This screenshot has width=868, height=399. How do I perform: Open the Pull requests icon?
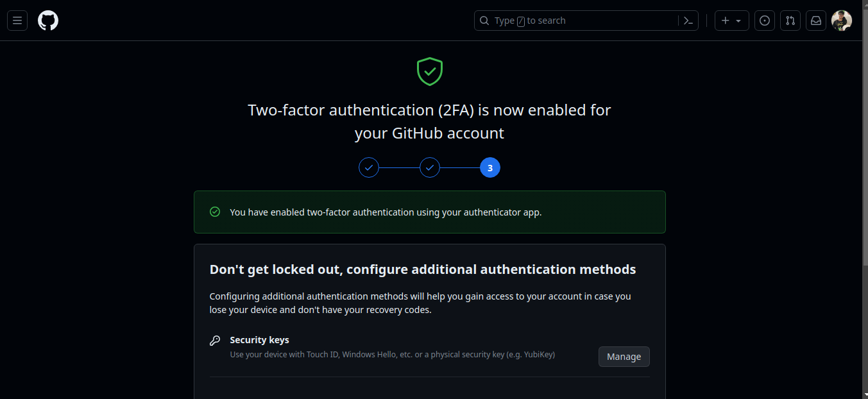790,21
